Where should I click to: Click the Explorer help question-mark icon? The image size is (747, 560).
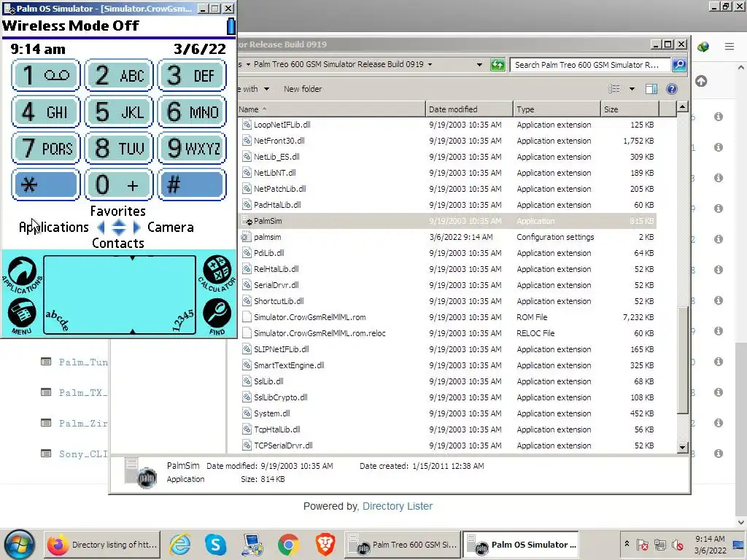672,89
